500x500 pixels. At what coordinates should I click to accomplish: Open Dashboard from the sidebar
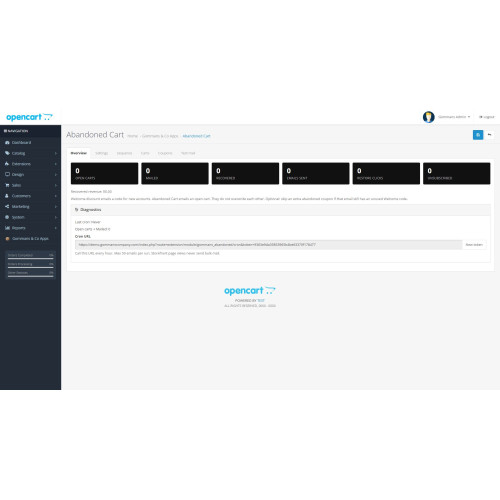[22, 142]
